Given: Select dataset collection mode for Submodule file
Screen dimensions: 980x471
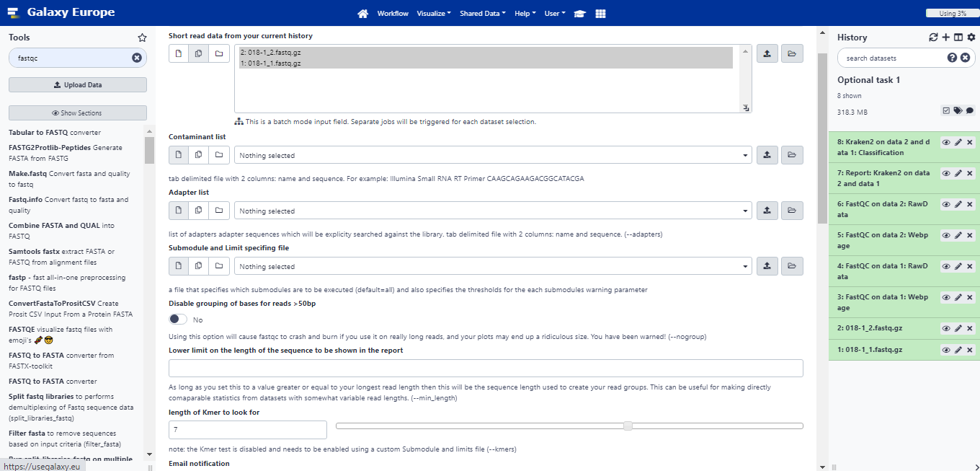Looking at the screenshot, I should pos(219,266).
